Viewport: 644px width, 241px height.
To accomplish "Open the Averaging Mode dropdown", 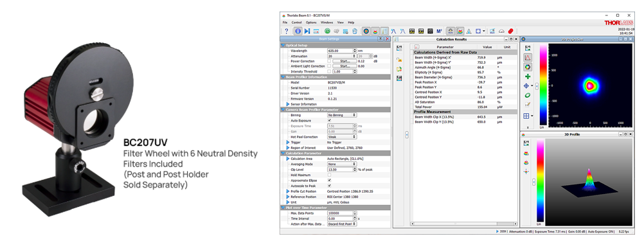I will (342, 164).
